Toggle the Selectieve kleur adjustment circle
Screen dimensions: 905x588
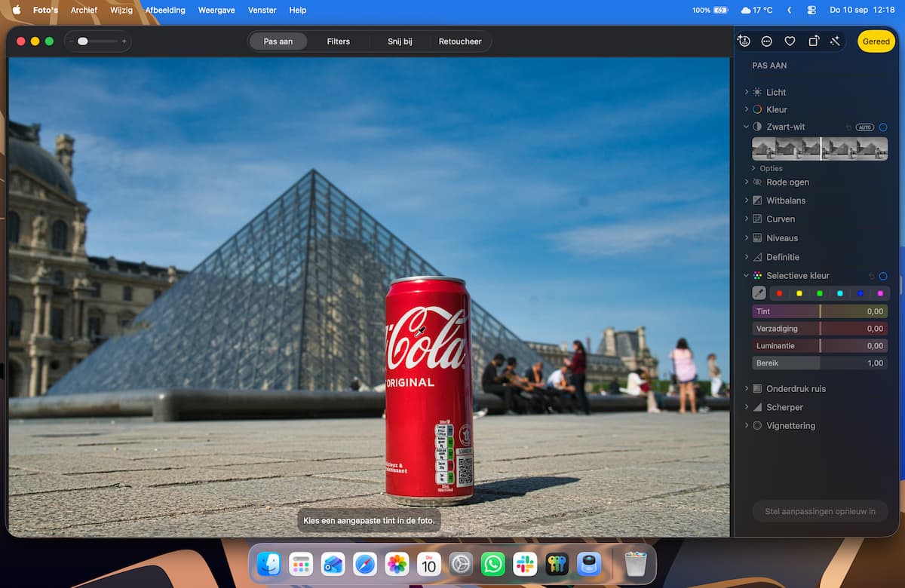pyautogui.click(x=883, y=276)
